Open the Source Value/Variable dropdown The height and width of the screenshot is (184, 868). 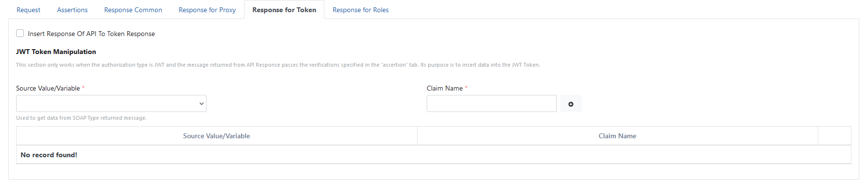click(111, 104)
